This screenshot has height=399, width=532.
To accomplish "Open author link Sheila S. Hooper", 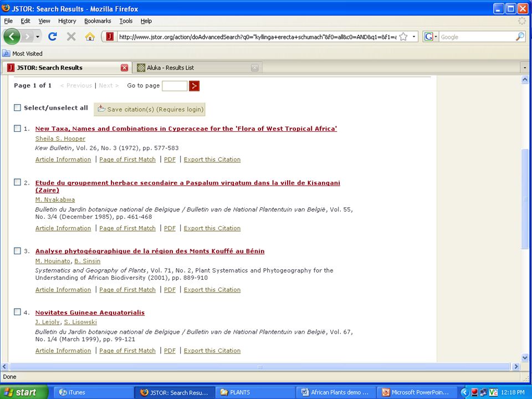I will (60, 139).
